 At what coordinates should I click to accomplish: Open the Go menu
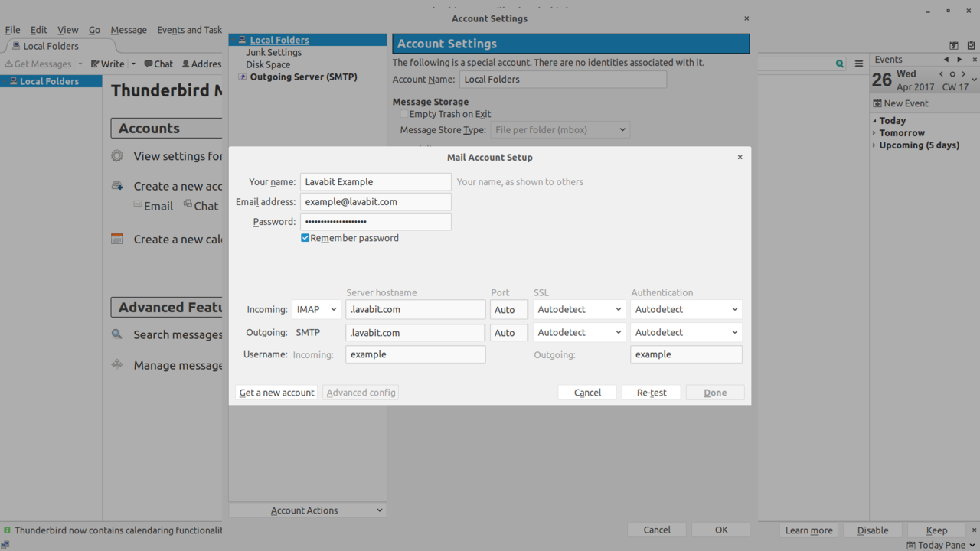[x=94, y=30]
